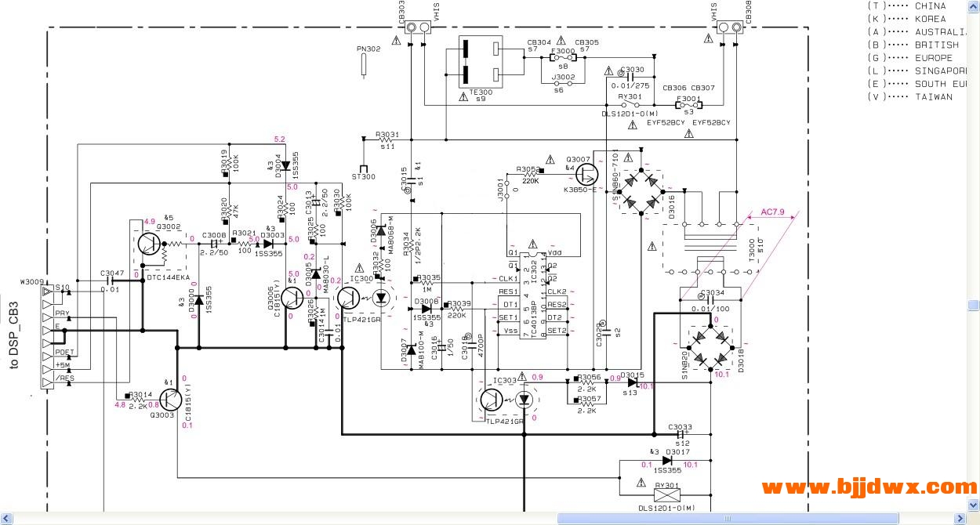Click the Q3006 C1815 transistor symbol

pyautogui.click(x=292, y=299)
